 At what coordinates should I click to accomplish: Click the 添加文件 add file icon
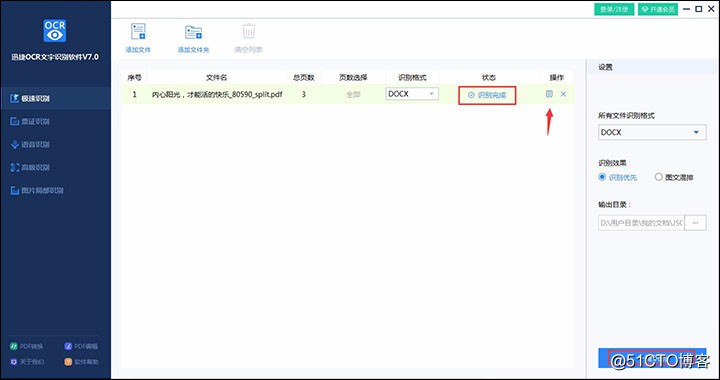(x=138, y=31)
